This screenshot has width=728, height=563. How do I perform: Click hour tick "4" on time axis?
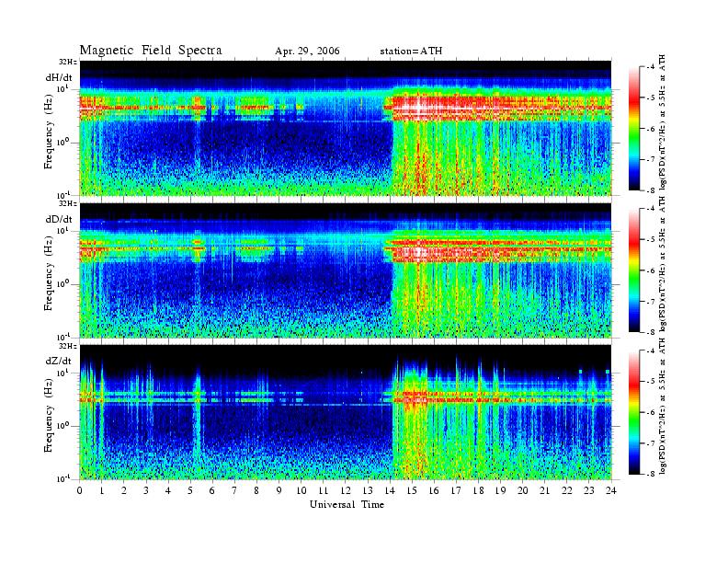pyautogui.click(x=168, y=490)
